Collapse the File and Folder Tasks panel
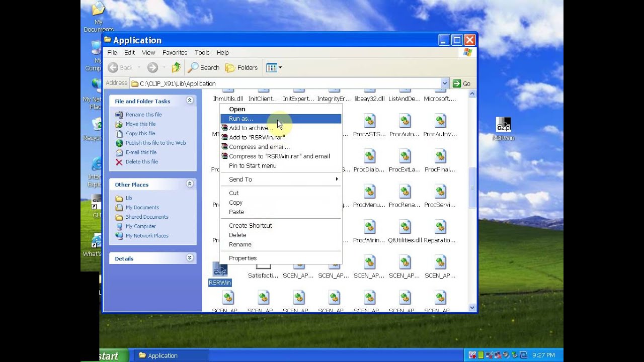This screenshot has width=644, height=362. [190, 101]
